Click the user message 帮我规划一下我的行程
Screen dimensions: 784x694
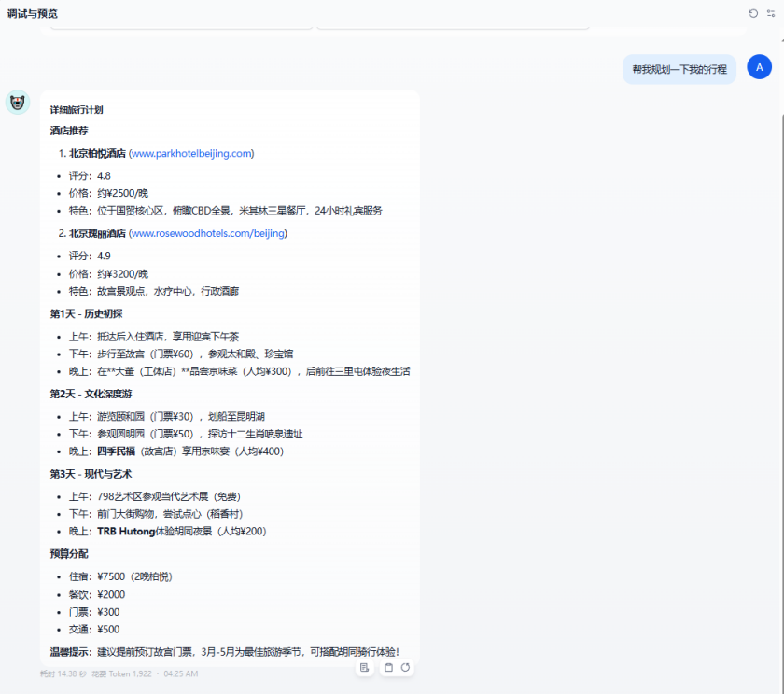pyautogui.click(x=679, y=69)
